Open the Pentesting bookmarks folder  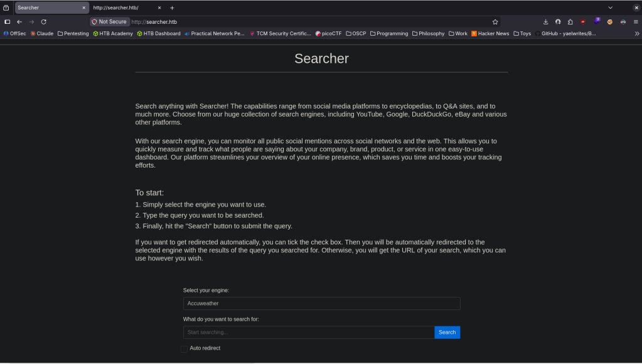click(73, 33)
